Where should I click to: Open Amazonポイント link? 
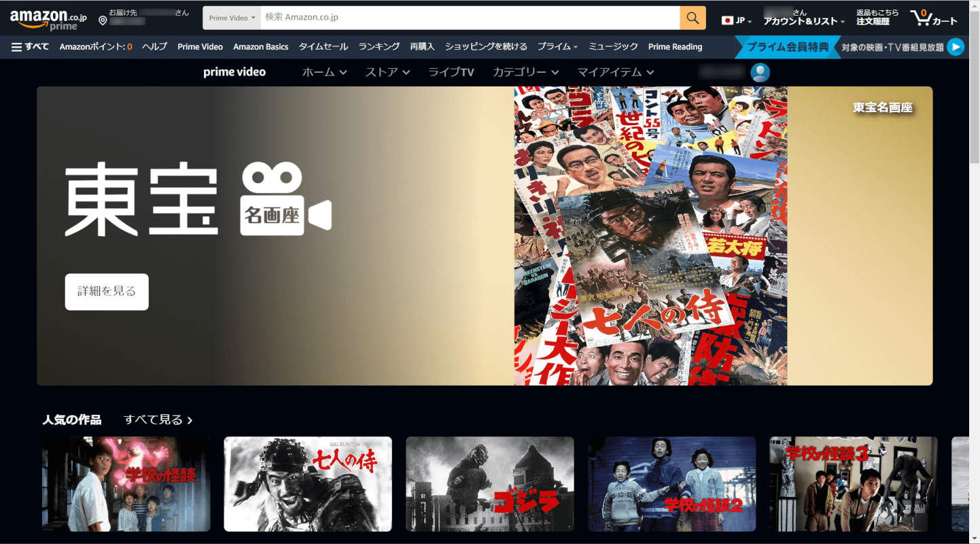point(96,47)
